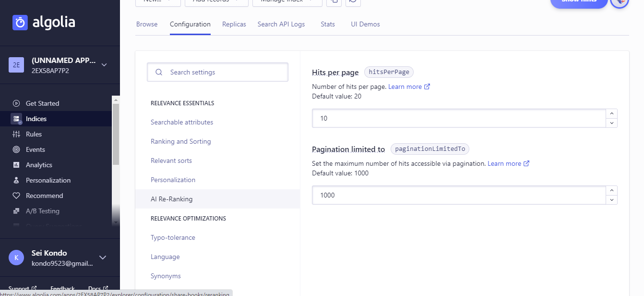Expand the application switcher chevron

pos(104,65)
